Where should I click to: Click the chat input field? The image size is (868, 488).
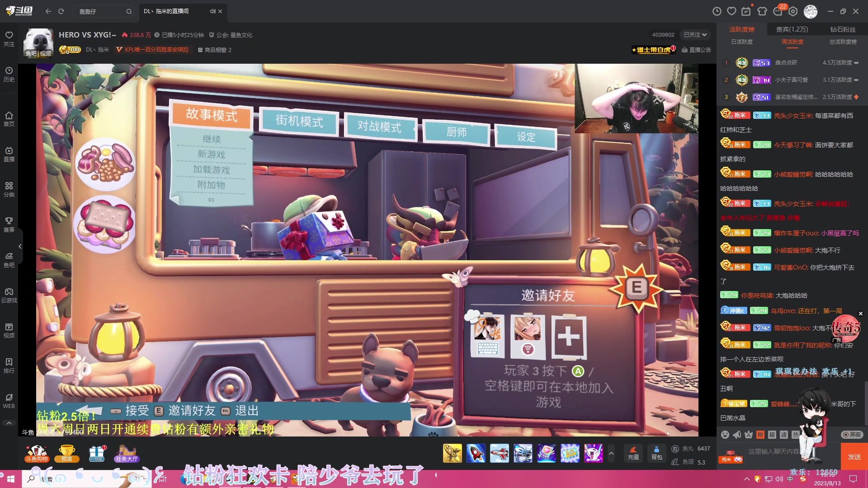[x=792, y=451]
